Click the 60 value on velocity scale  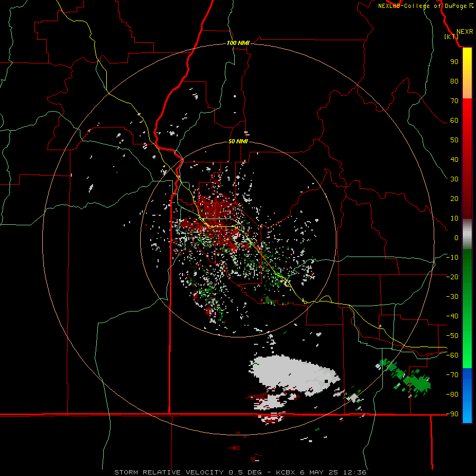coord(454,120)
